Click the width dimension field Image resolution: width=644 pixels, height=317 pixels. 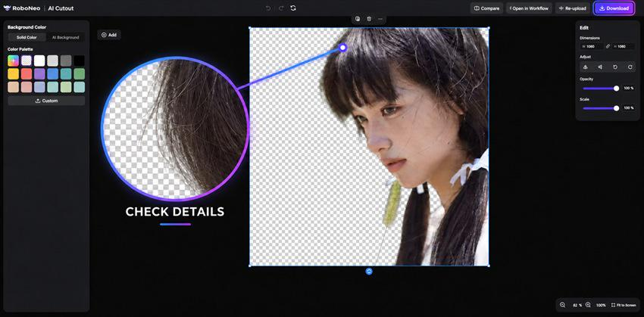point(591,47)
